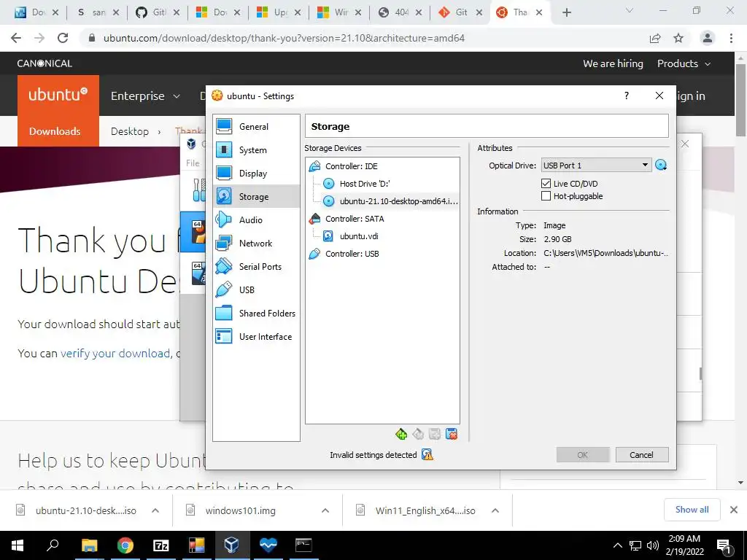
Task: Open a new Chrome tab
Action: (566, 12)
